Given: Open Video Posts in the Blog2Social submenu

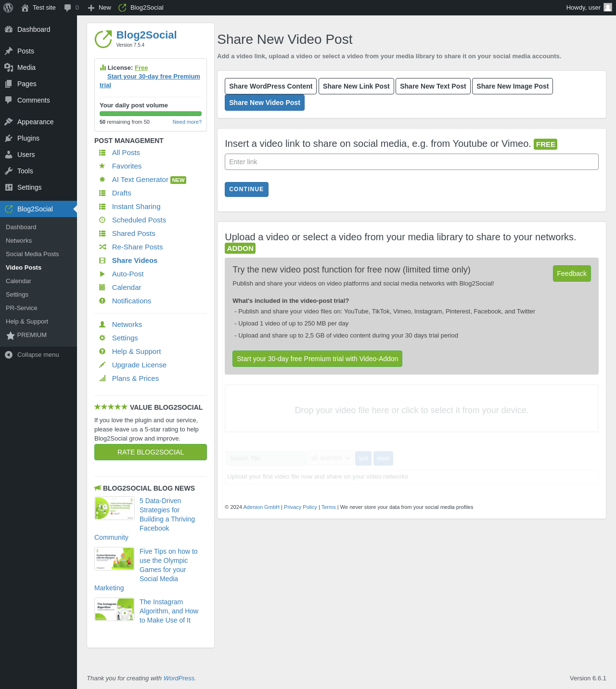Looking at the screenshot, I should [x=24, y=268].
